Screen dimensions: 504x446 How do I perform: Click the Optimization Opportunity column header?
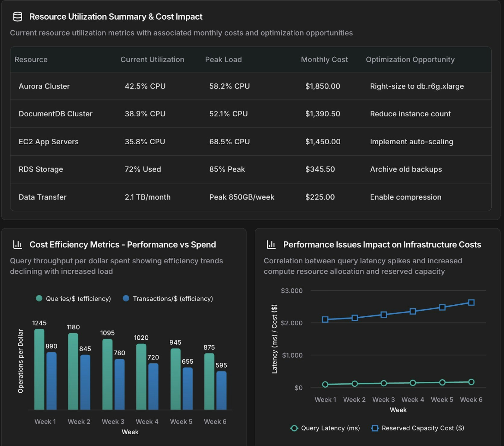(410, 59)
